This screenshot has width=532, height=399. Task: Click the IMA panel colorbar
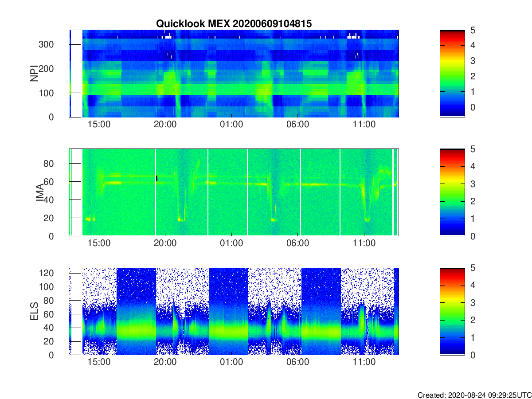click(452, 192)
